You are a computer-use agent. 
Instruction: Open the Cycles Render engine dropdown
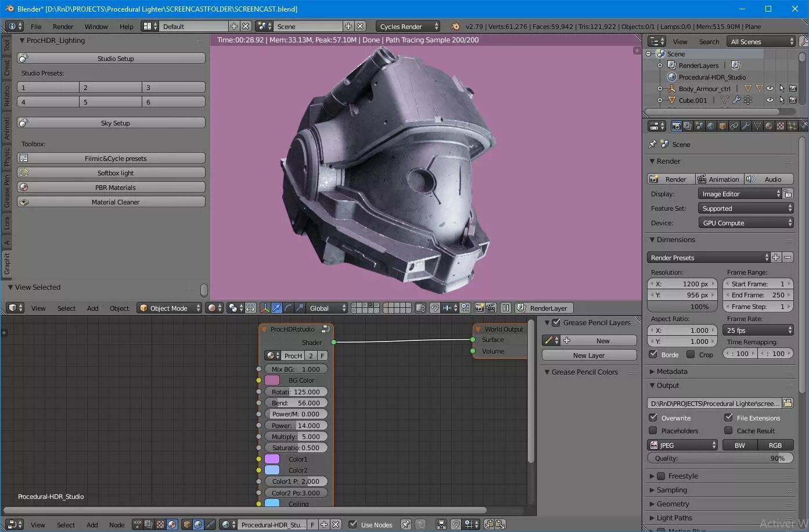(408, 27)
